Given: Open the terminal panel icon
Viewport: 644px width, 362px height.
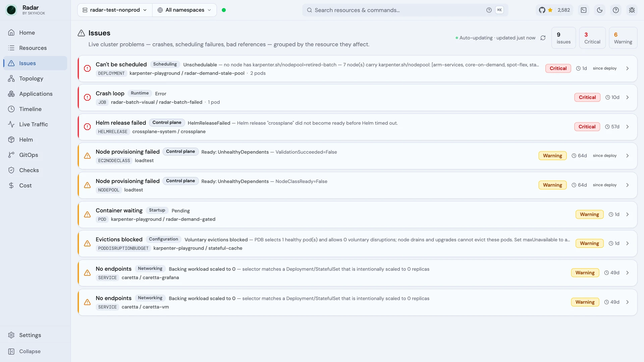Looking at the screenshot, I should (x=584, y=10).
